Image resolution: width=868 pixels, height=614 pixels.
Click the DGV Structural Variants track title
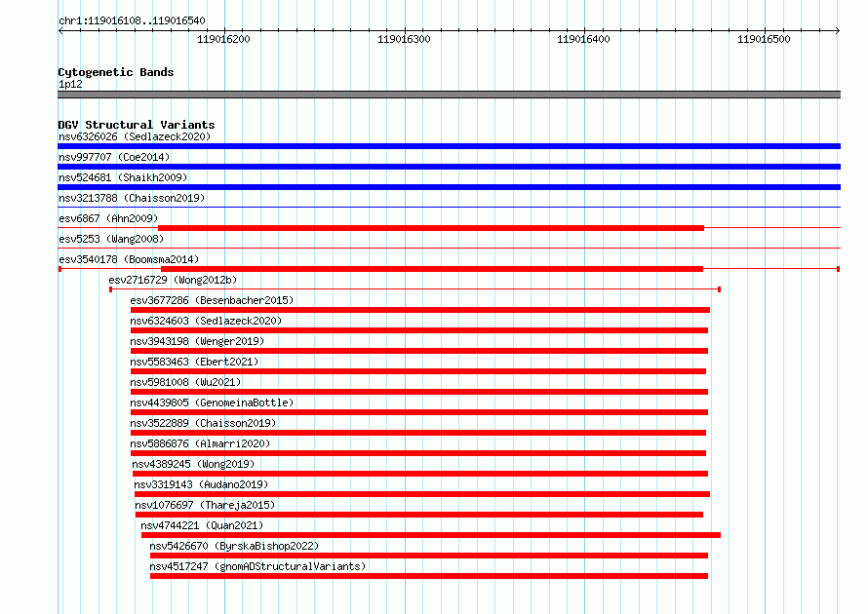pyautogui.click(x=137, y=125)
